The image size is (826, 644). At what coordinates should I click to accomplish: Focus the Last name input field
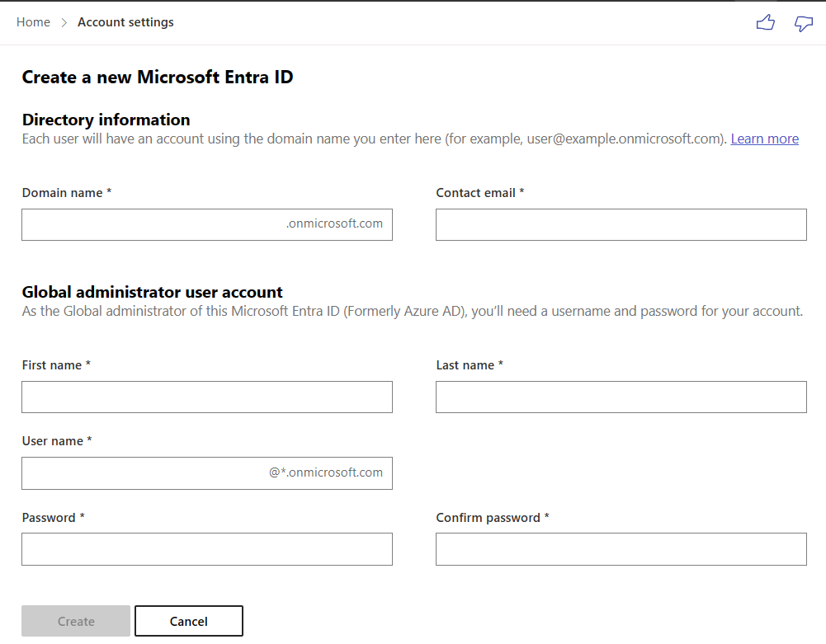[x=621, y=397]
